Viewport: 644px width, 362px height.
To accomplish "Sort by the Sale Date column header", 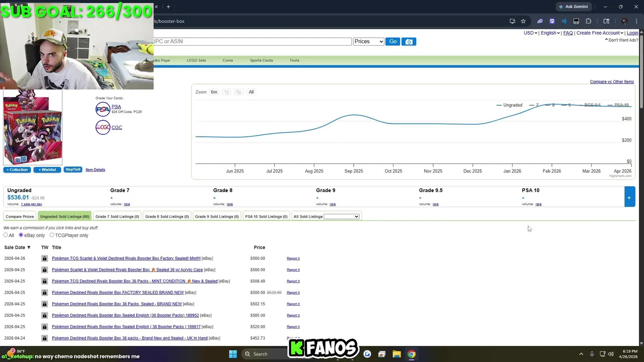I will (x=17, y=247).
